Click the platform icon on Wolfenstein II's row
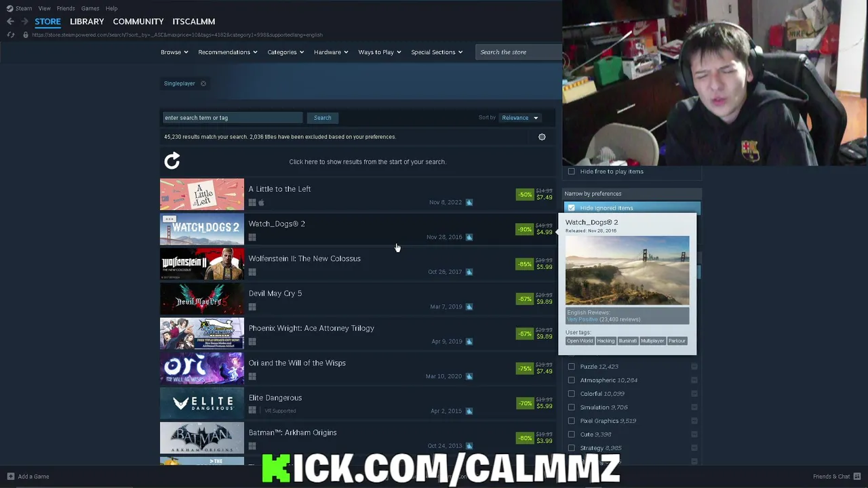This screenshot has width=868, height=488. point(252,272)
